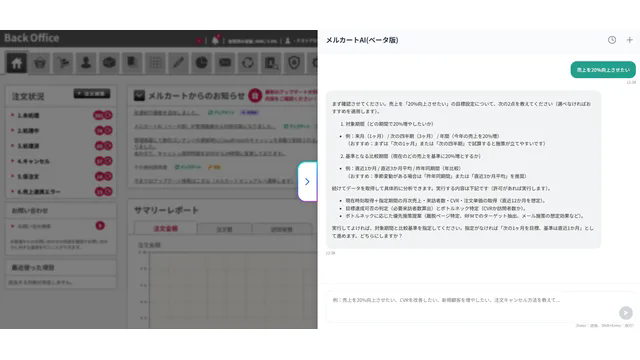This screenshot has width=640, height=360.
Task: Switch to the 注文数 summary tab
Action: point(224,229)
